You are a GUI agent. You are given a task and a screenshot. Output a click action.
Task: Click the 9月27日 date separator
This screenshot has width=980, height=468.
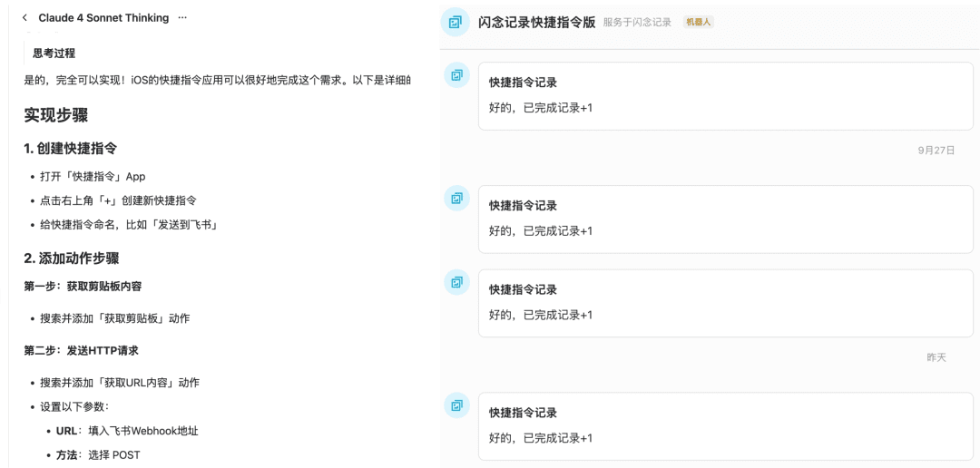(936, 151)
